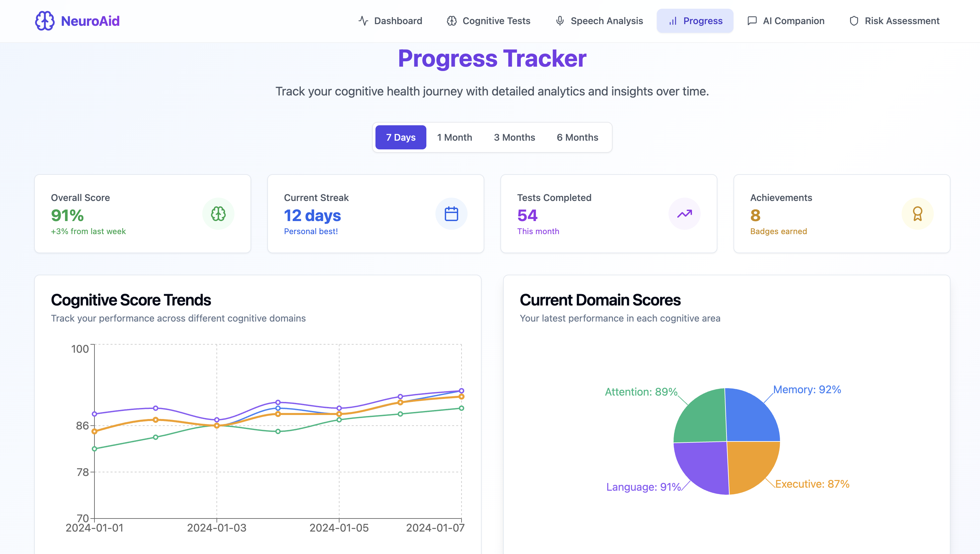Open the Progress nav tab
Image resolution: width=980 pixels, height=554 pixels.
(695, 20)
